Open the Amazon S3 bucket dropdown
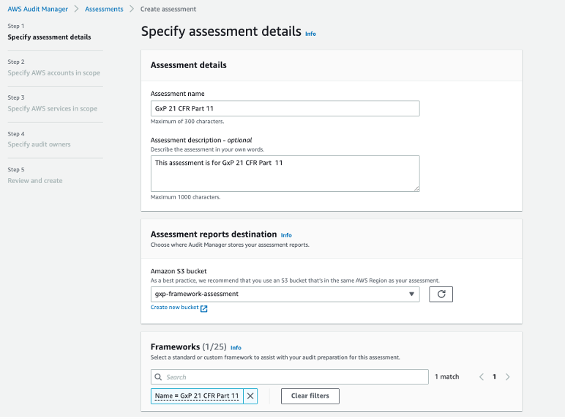This screenshot has width=566, height=420. coord(285,294)
